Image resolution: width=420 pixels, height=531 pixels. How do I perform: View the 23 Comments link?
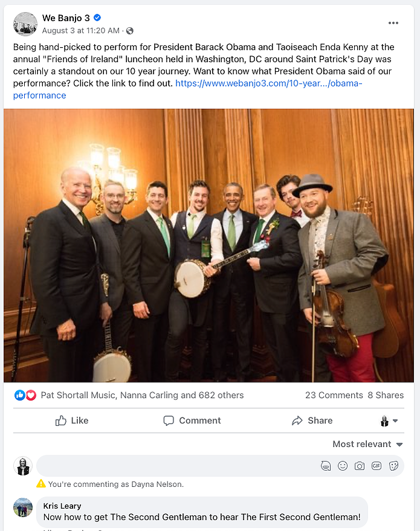(x=334, y=395)
